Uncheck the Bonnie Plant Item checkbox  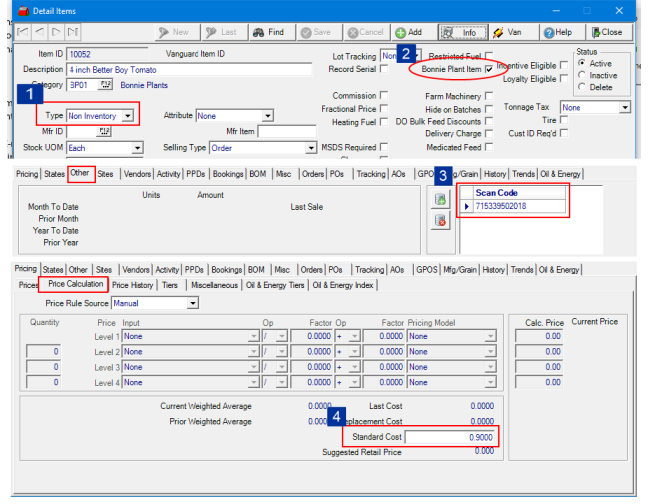(x=489, y=70)
